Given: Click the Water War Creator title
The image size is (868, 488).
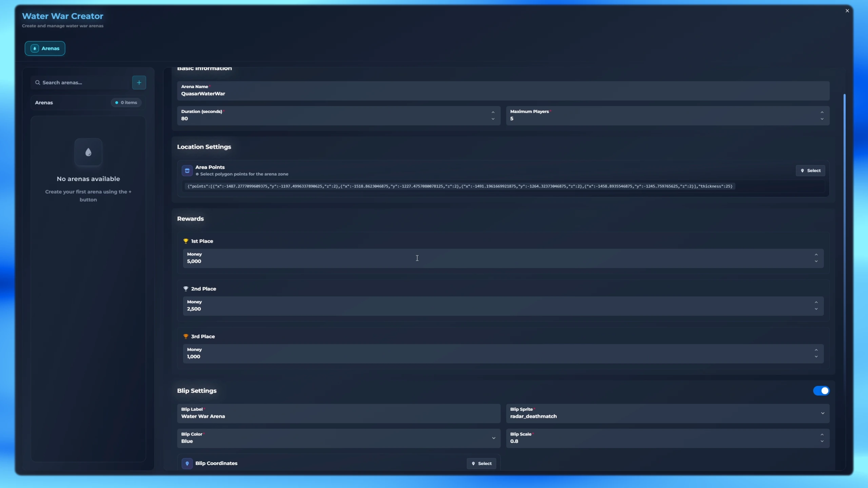Looking at the screenshot, I should [x=63, y=16].
